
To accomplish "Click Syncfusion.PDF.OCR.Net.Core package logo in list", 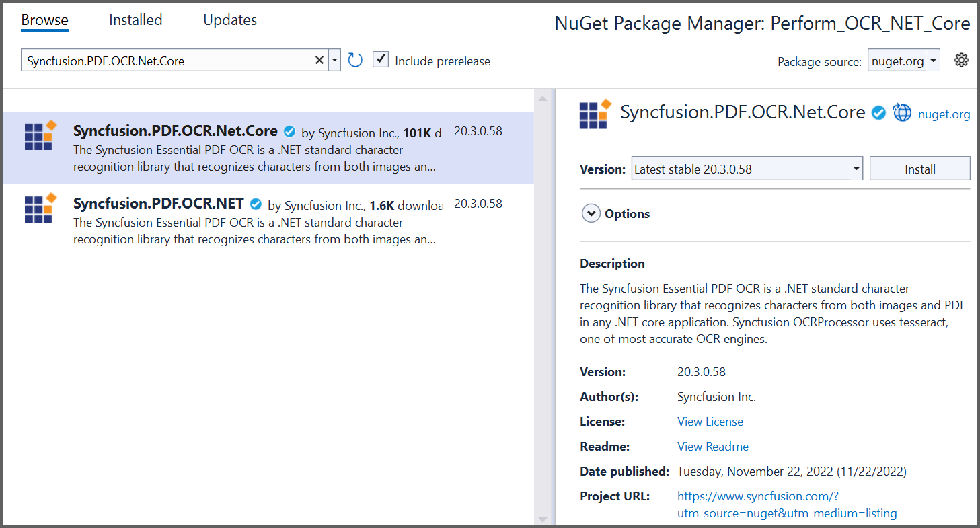I will click(40, 136).
